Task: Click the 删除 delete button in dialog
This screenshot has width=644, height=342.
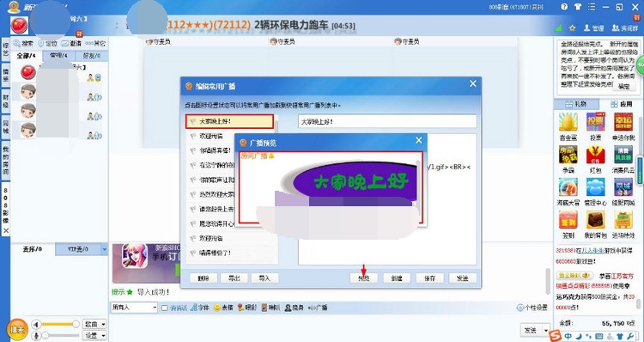Action: click(204, 278)
